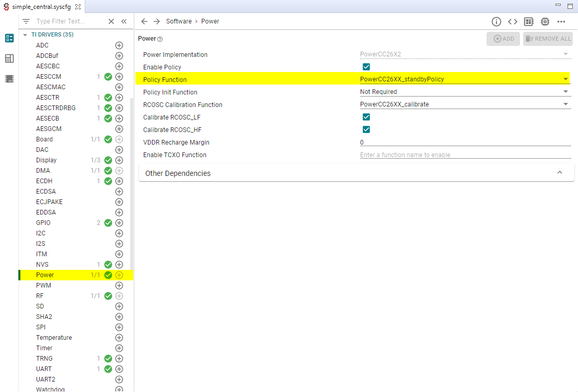Uncheck the Enable Policy checkbox

(366, 67)
